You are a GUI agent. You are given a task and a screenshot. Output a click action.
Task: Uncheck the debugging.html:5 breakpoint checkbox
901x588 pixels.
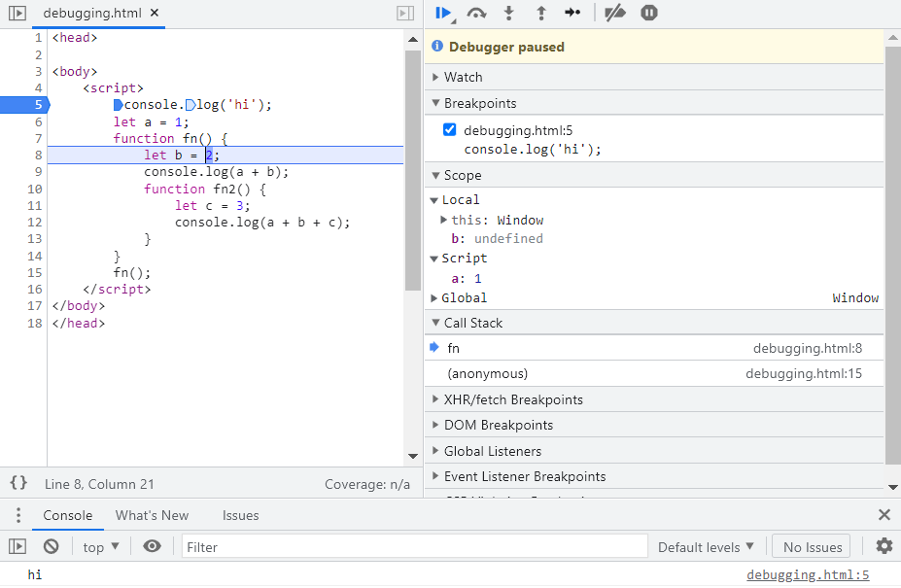pyautogui.click(x=449, y=130)
